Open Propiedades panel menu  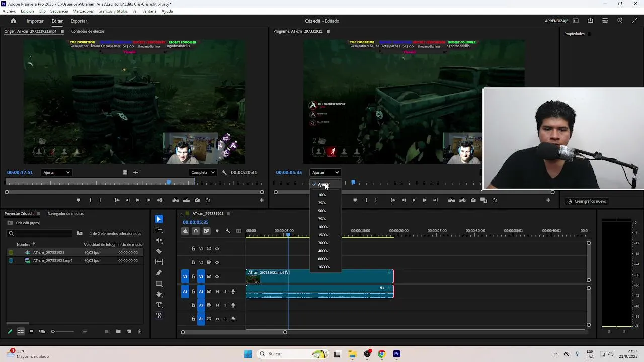(589, 34)
